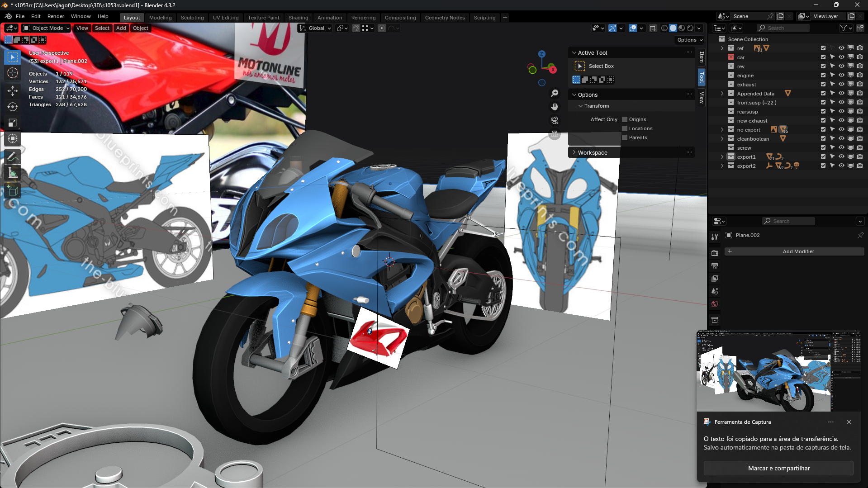Open the viewport Add menu
The height and width of the screenshot is (488, 868).
pyautogui.click(x=121, y=28)
